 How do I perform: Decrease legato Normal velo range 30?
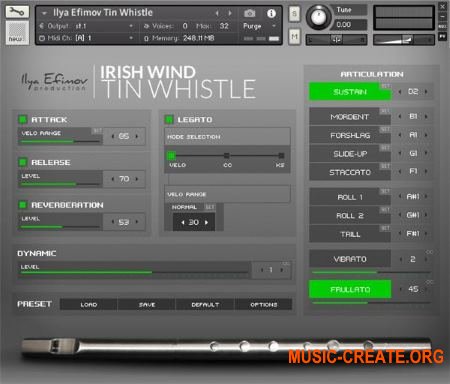(183, 222)
